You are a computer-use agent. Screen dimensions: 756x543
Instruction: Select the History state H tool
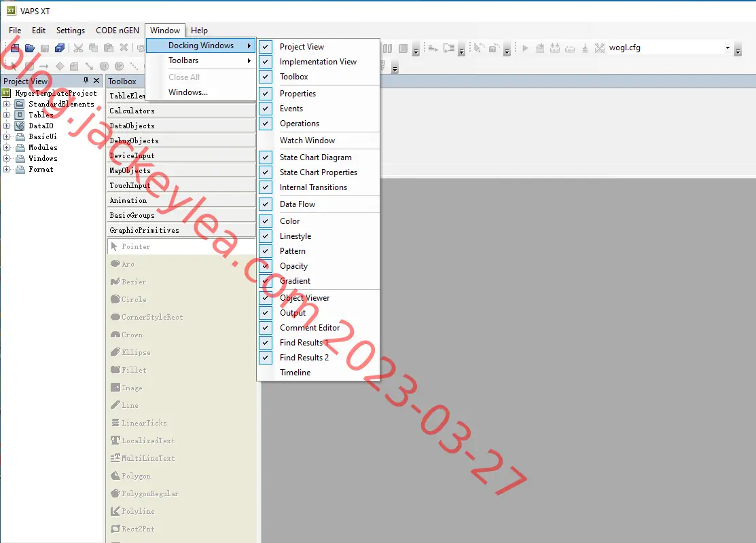[x=104, y=66]
